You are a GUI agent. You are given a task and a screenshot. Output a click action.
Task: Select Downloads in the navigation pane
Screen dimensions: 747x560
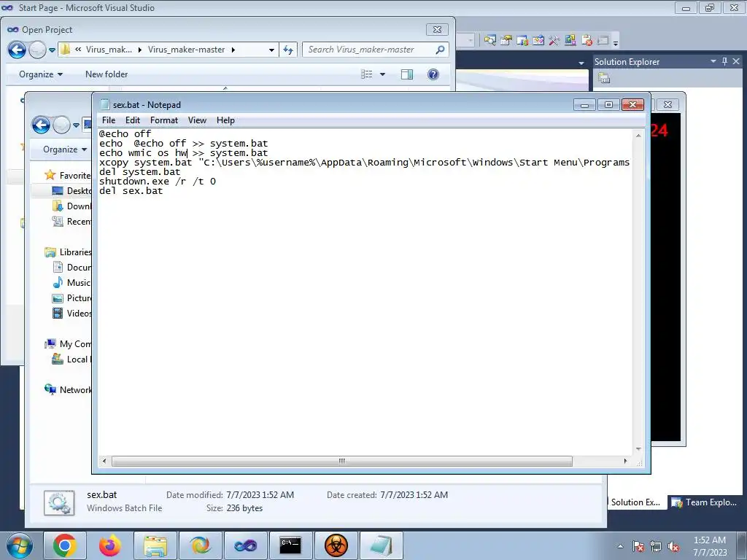click(71, 206)
